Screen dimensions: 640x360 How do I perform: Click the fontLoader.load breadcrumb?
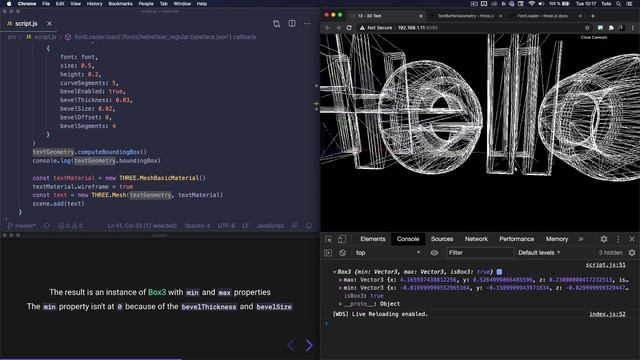(x=161, y=37)
